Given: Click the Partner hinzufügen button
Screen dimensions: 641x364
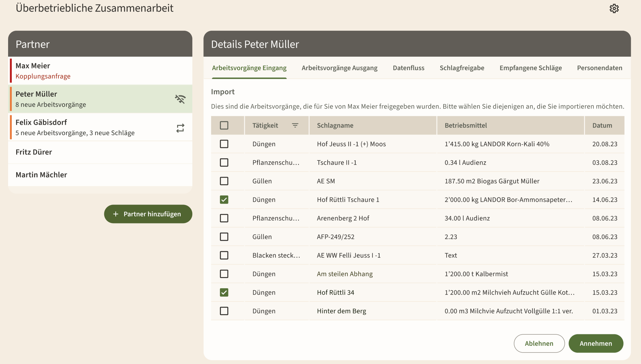Looking at the screenshot, I should pyautogui.click(x=148, y=214).
